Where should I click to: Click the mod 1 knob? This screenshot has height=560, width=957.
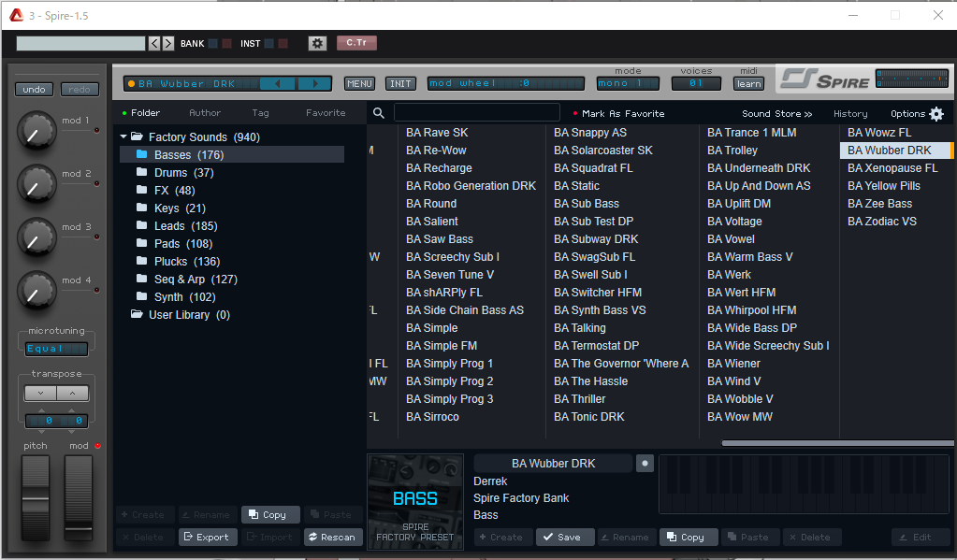[x=36, y=130]
